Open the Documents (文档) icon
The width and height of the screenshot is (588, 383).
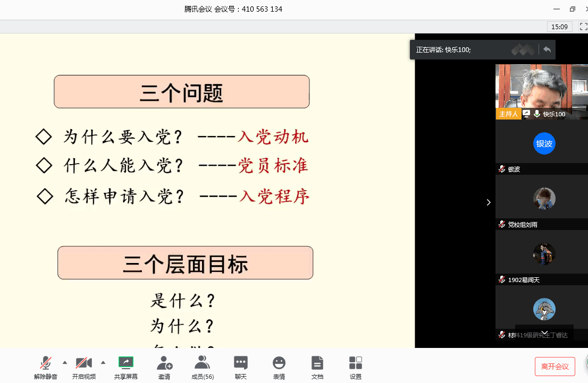(x=317, y=367)
